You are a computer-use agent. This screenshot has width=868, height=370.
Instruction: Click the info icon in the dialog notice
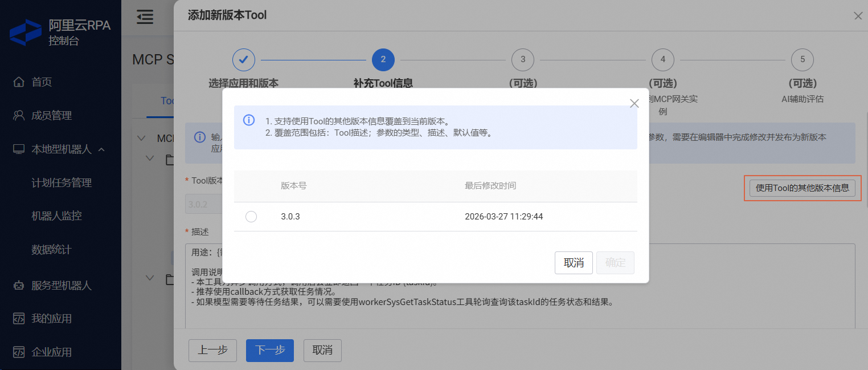tap(249, 120)
